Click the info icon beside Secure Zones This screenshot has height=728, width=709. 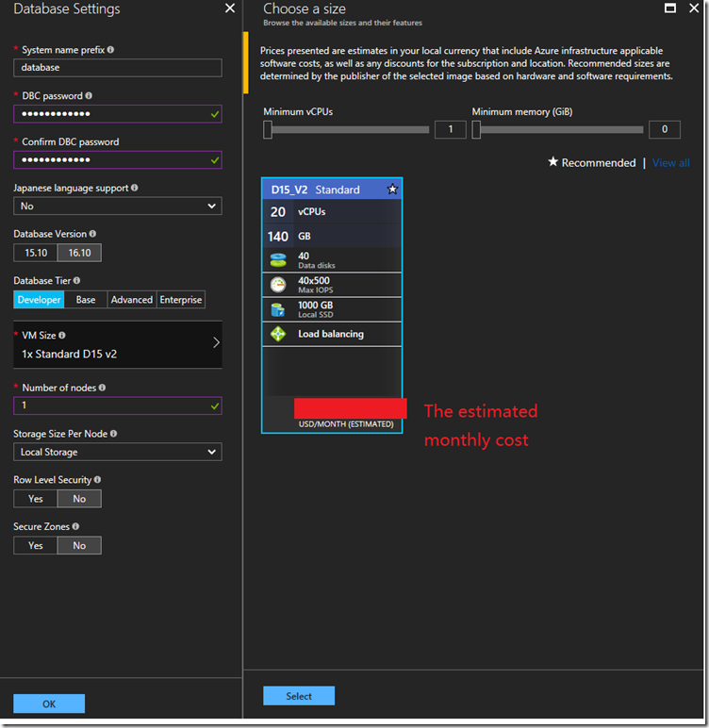pos(75,526)
